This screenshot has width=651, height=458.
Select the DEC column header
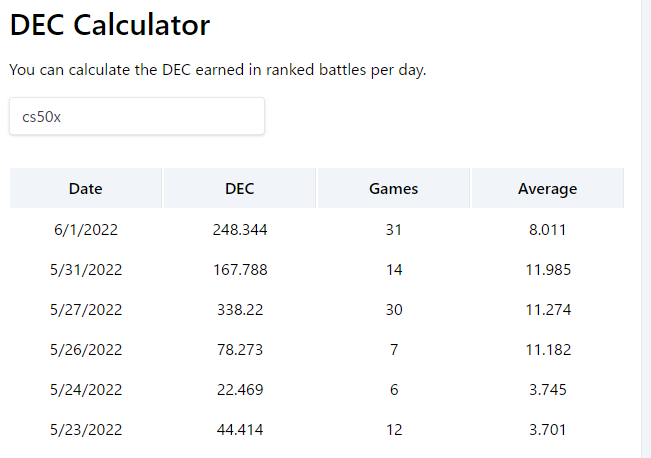(240, 189)
